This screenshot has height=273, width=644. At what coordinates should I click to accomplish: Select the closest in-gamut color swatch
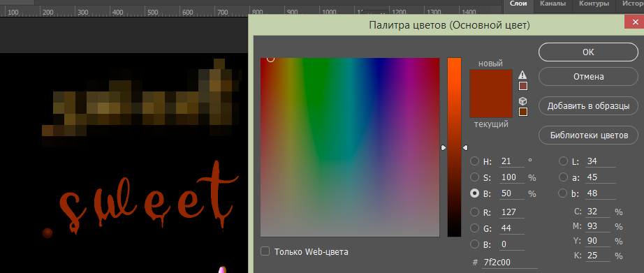523,86
